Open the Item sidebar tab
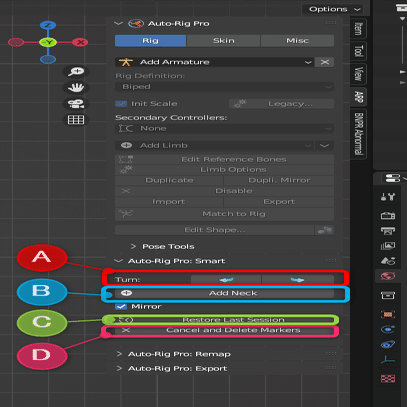Screen dimensions: 407x407 (358, 29)
